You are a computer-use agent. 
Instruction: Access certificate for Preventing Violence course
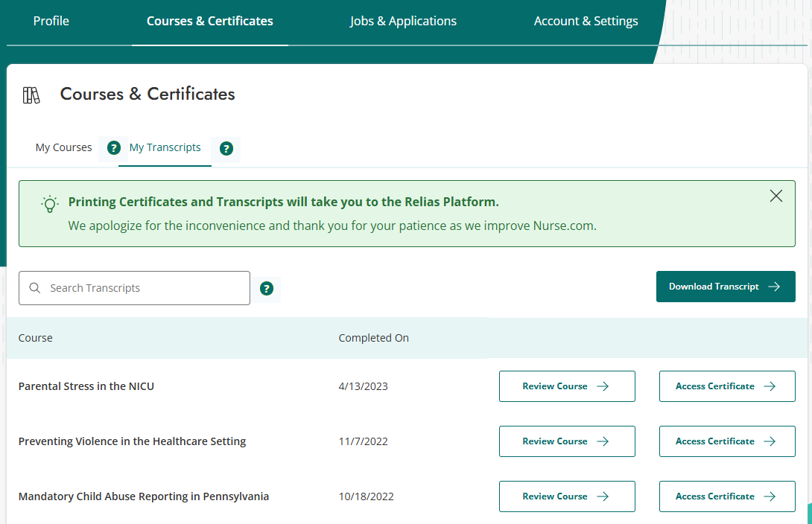pyautogui.click(x=727, y=441)
